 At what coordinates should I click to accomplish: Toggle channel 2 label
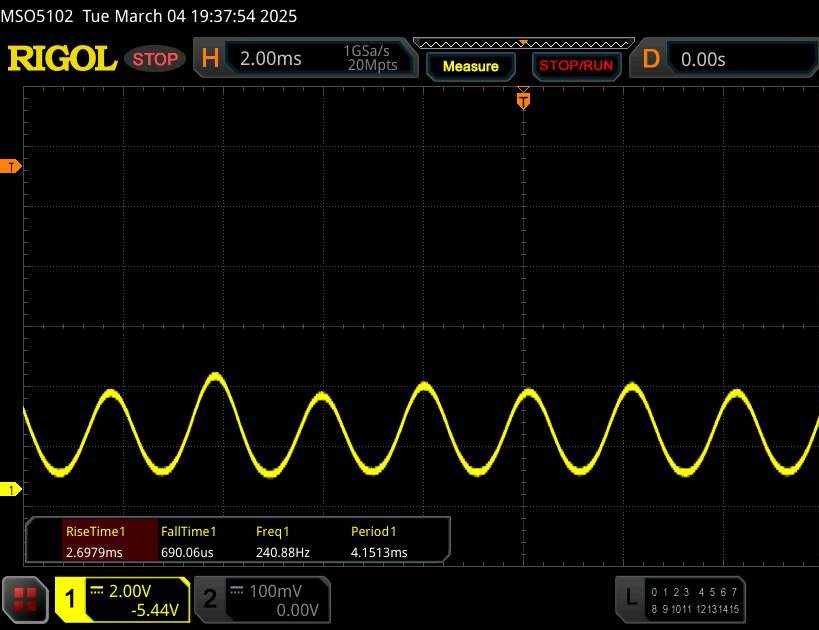pyautogui.click(x=209, y=599)
